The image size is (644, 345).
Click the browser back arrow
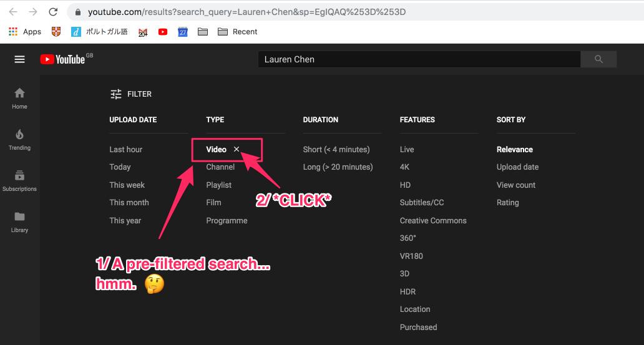click(13, 12)
